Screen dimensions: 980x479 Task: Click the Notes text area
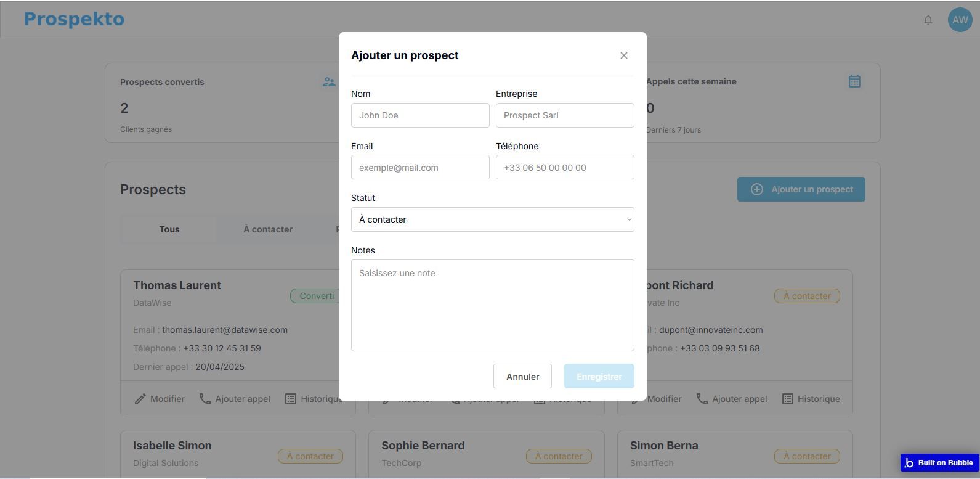492,305
